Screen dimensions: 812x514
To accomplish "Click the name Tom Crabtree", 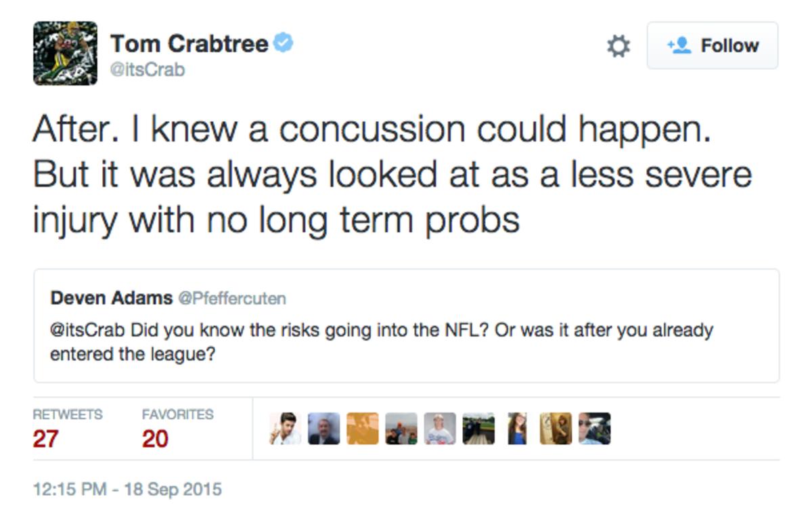I will point(191,41).
